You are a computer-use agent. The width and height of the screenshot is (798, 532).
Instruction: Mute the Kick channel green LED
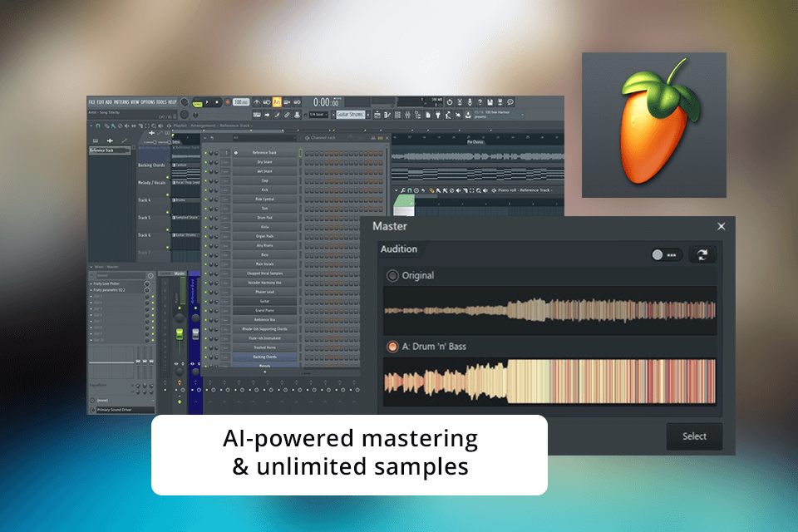tap(205, 190)
